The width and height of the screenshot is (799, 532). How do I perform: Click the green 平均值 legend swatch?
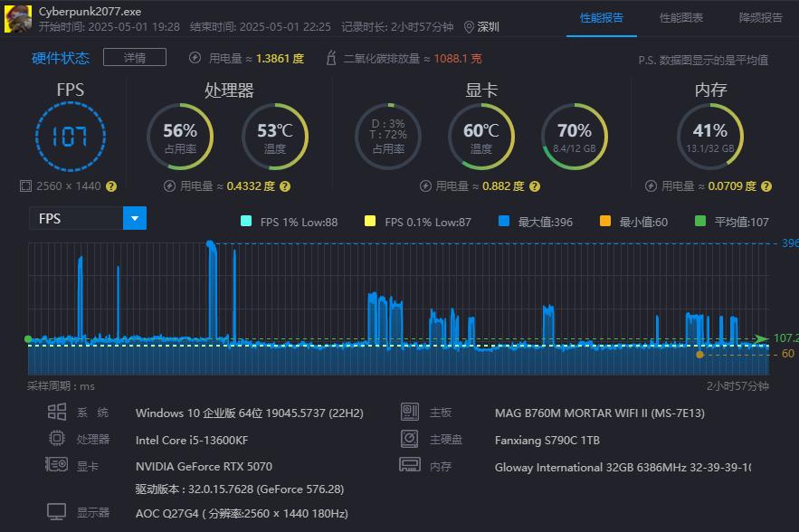[700, 221]
